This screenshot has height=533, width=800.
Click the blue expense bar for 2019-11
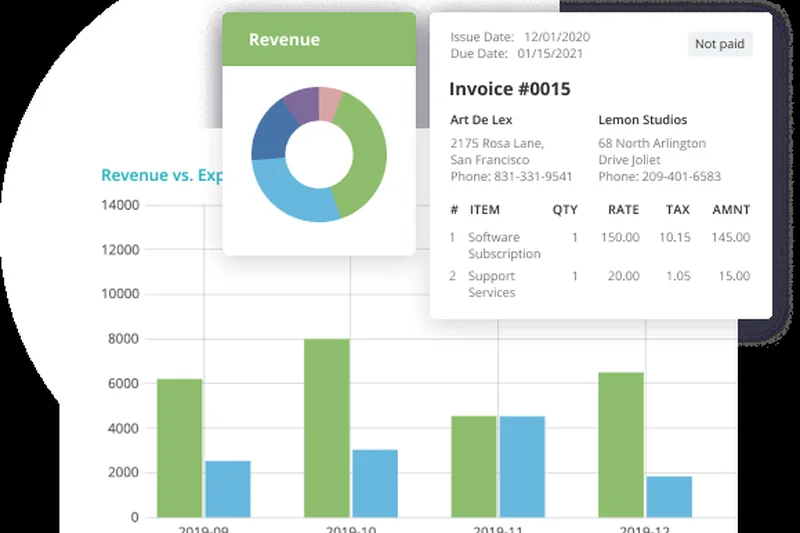coord(522,466)
